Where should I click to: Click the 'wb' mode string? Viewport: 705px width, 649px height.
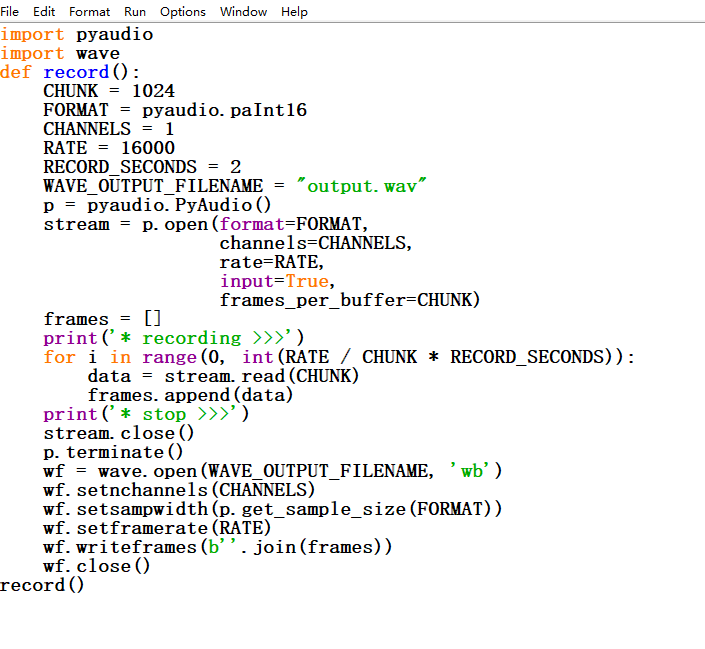coord(471,471)
